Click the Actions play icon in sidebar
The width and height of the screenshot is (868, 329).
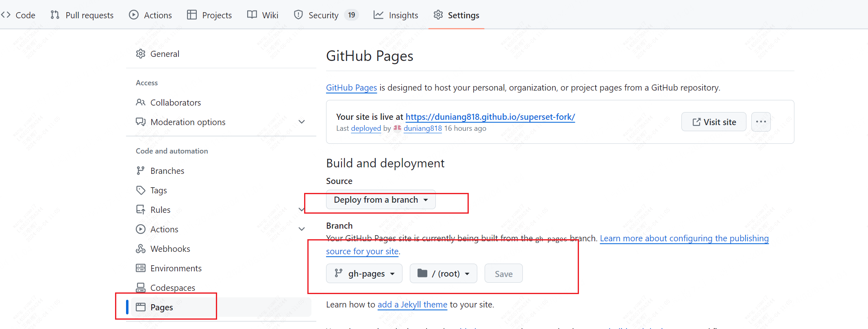141,229
